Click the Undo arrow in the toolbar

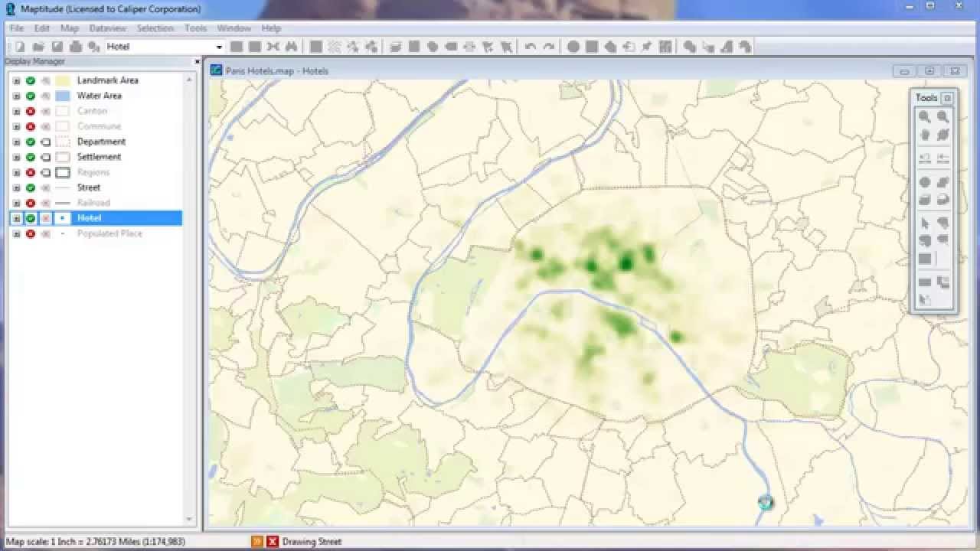pyautogui.click(x=531, y=47)
